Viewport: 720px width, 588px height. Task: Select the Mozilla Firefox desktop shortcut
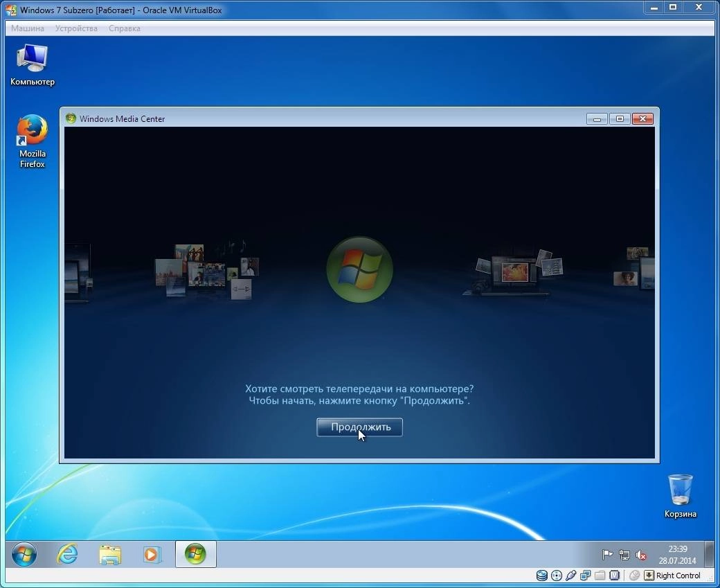pyautogui.click(x=32, y=141)
